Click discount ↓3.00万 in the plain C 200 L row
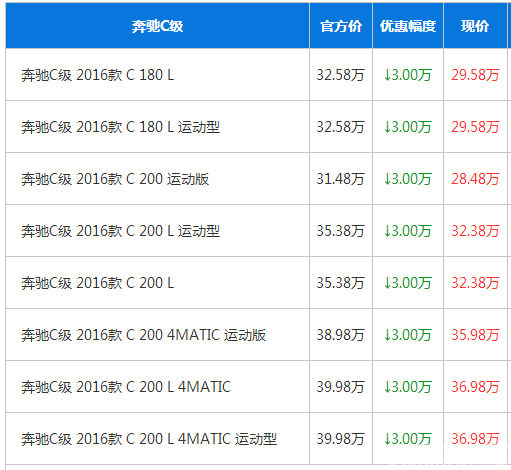Image resolution: width=511 pixels, height=470 pixels. pyautogui.click(x=408, y=283)
